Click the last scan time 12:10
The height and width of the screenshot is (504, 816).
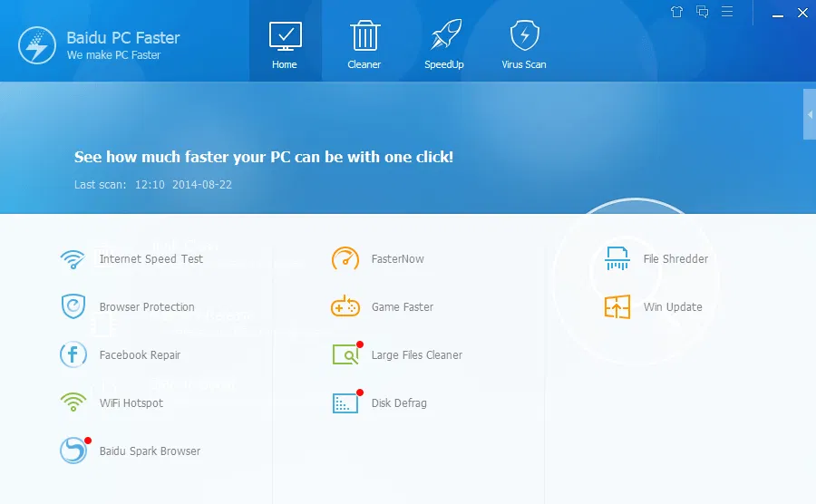coord(150,185)
